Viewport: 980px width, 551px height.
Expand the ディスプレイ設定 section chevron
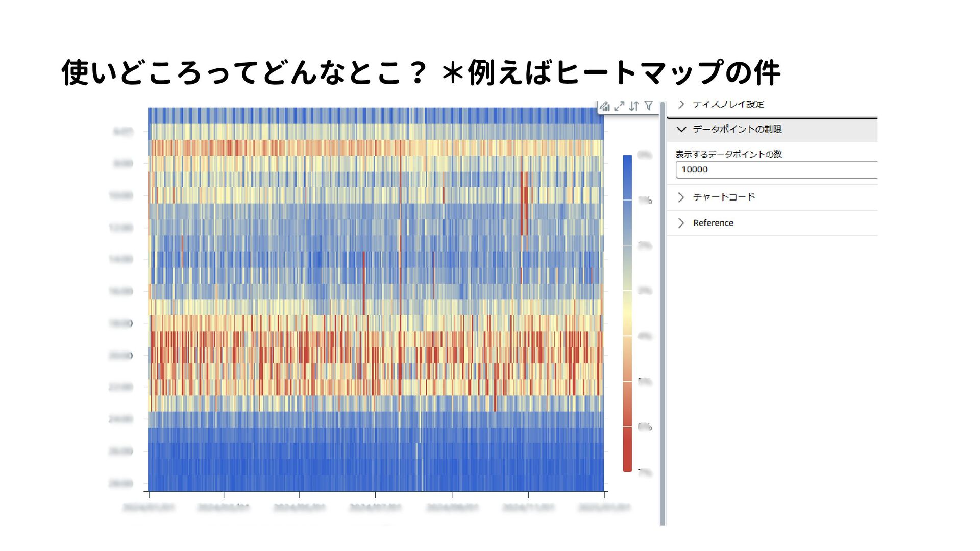click(x=681, y=104)
